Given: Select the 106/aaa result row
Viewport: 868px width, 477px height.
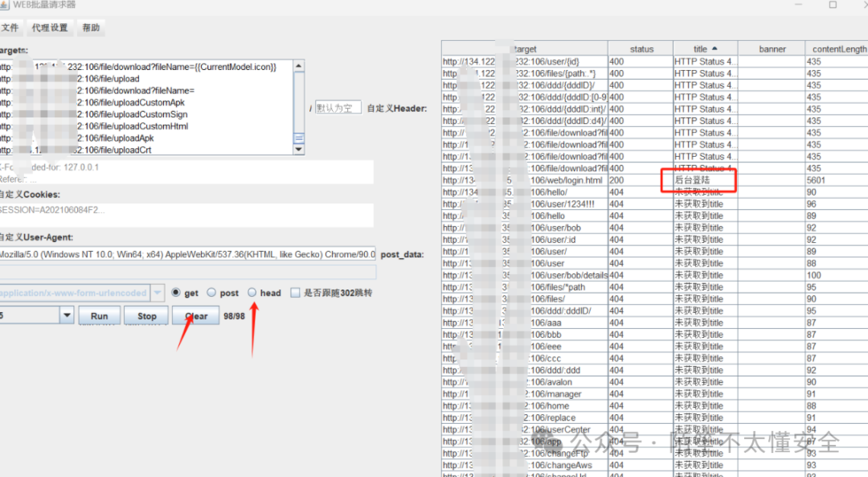Looking at the screenshot, I should coord(654,323).
